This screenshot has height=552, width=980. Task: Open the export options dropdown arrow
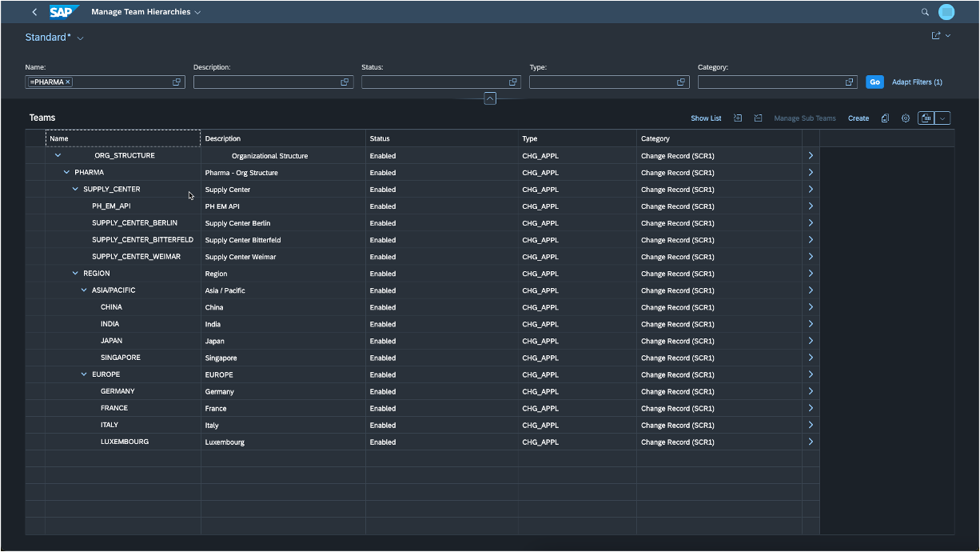click(x=942, y=118)
